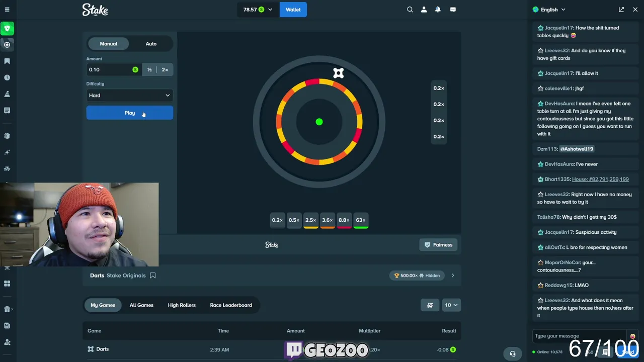Close the chat panel
Viewport: 644px width, 362px height.
635,10
